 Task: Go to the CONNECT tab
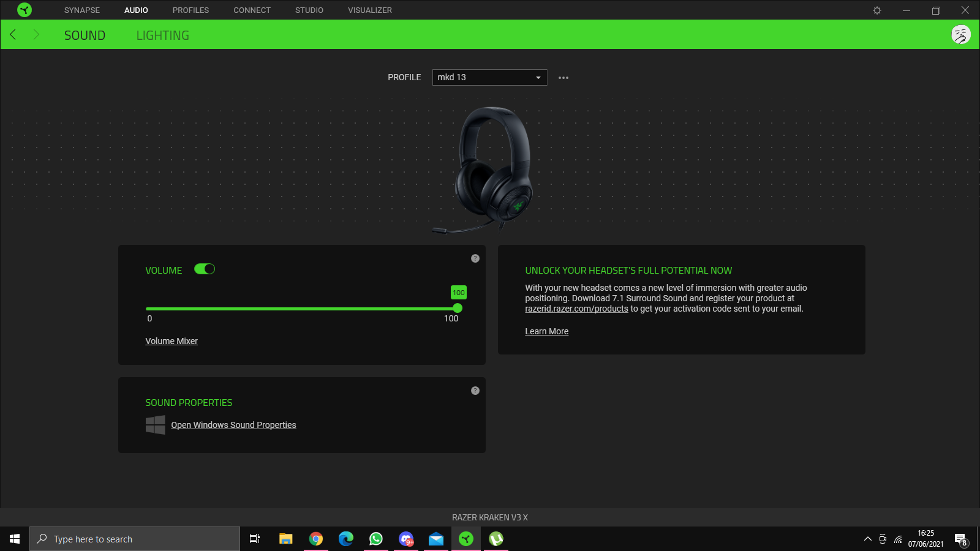coord(252,10)
